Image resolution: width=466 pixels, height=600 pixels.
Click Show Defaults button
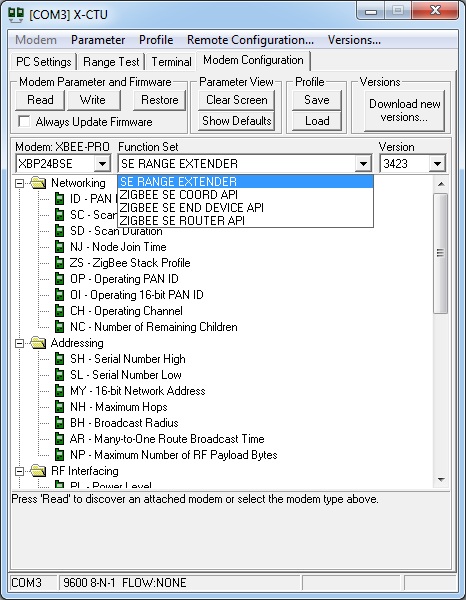(236, 121)
